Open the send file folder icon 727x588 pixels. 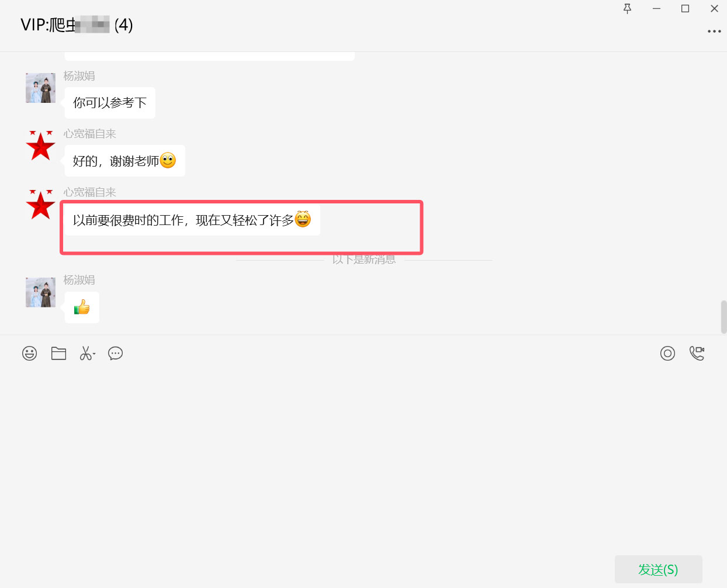coord(58,353)
